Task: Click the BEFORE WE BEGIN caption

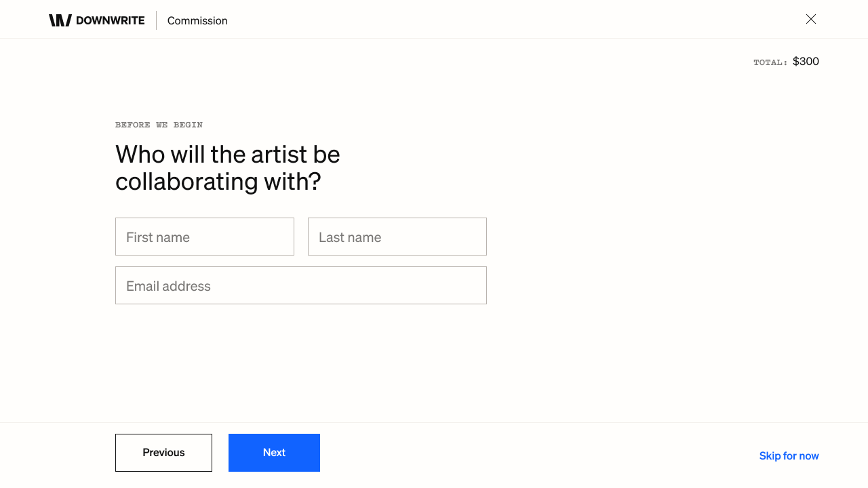Action: (x=159, y=125)
